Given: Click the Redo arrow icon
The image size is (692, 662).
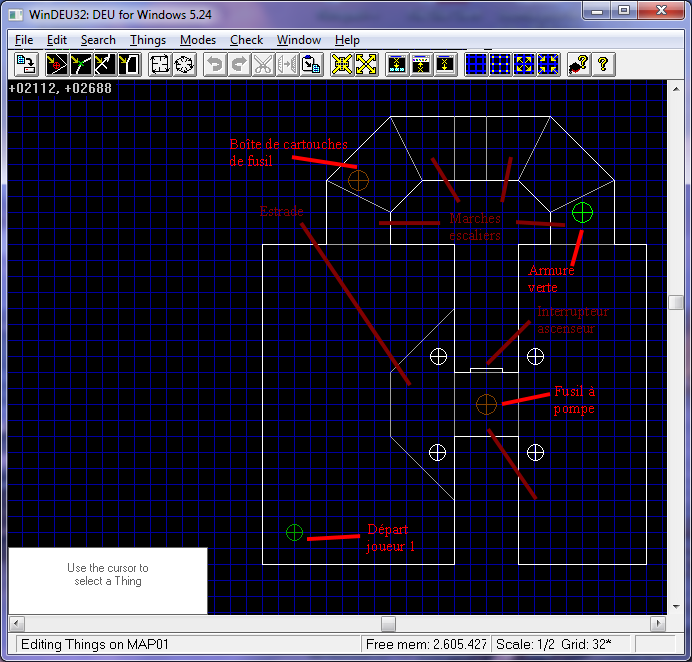Looking at the screenshot, I should click(x=239, y=64).
